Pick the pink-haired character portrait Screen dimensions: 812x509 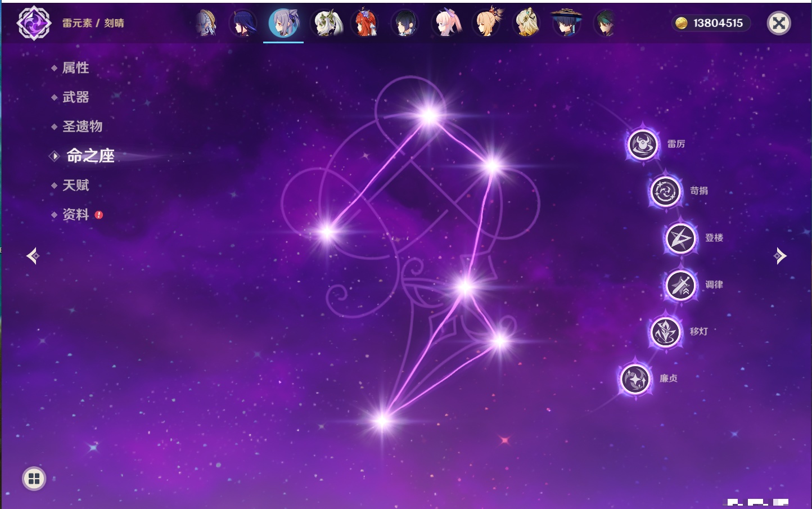[447, 23]
